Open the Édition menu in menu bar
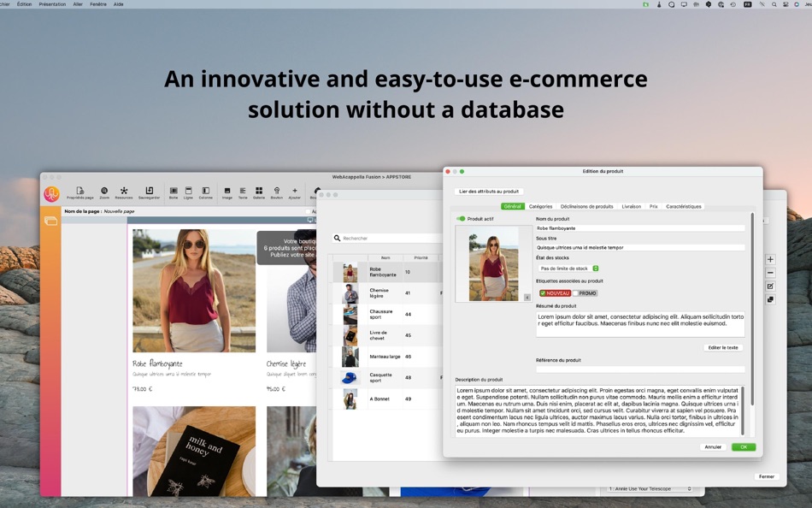This screenshot has height=508, width=812. click(x=24, y=4)
